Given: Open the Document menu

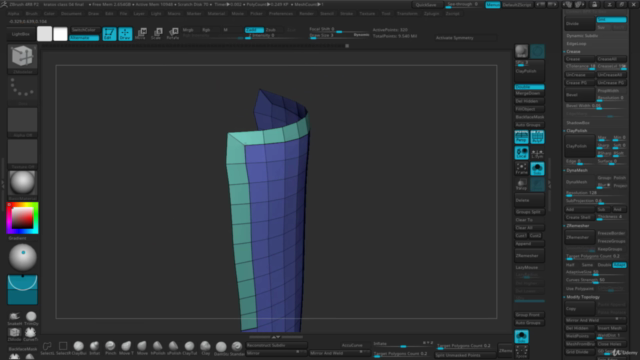Looking at the screenshot, I should point(71,13).
